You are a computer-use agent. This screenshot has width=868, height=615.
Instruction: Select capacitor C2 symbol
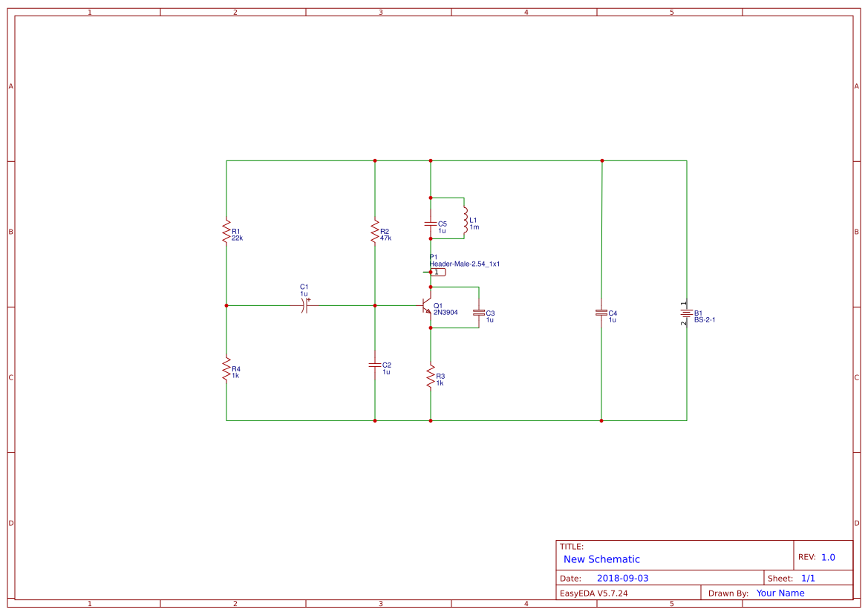[x=375, y=365]
